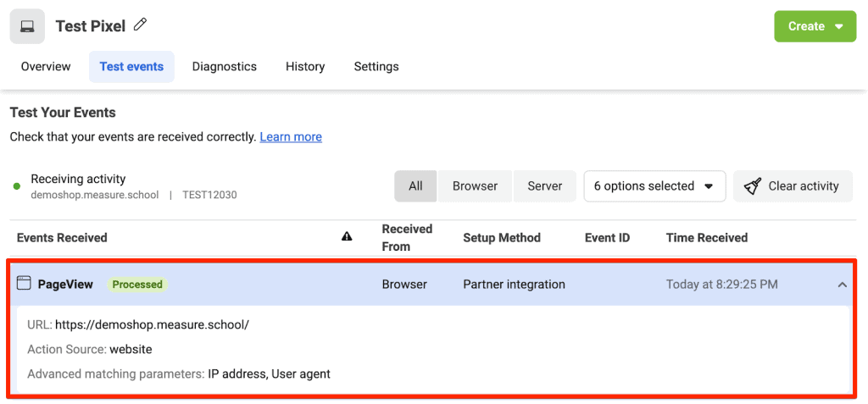Click the warning triangle icon in table header
Image resolution: width=868 pixels, height=404 pixels.
347,238
